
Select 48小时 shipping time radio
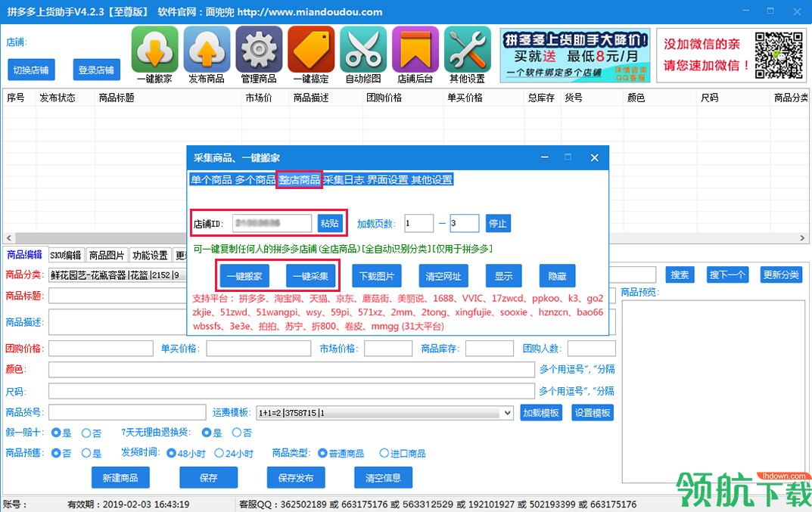172,454
